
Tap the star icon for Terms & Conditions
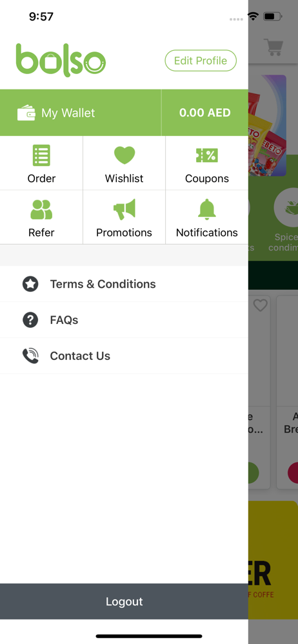tap(30, 284)
